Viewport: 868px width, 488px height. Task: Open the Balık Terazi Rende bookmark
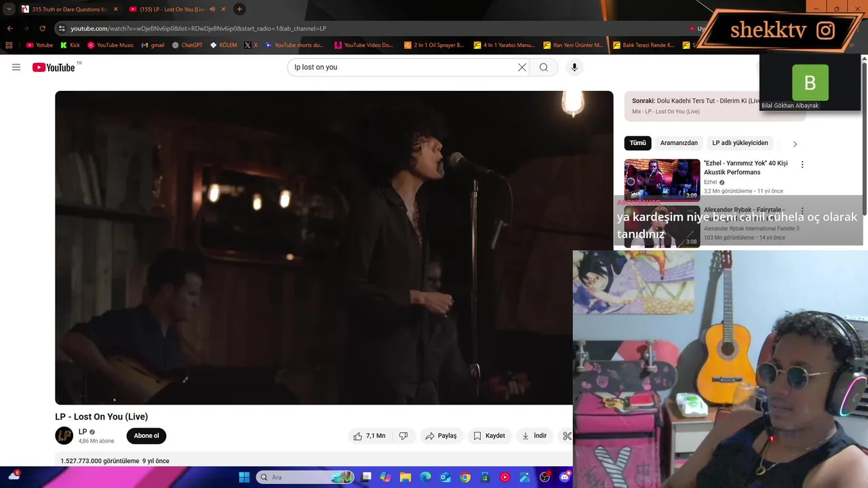point(644,45)
